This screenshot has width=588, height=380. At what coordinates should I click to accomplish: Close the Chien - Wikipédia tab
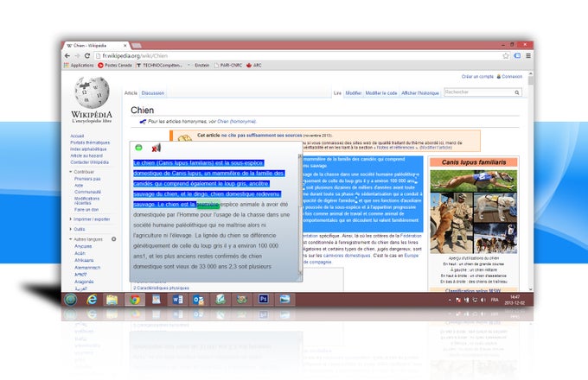125,46
